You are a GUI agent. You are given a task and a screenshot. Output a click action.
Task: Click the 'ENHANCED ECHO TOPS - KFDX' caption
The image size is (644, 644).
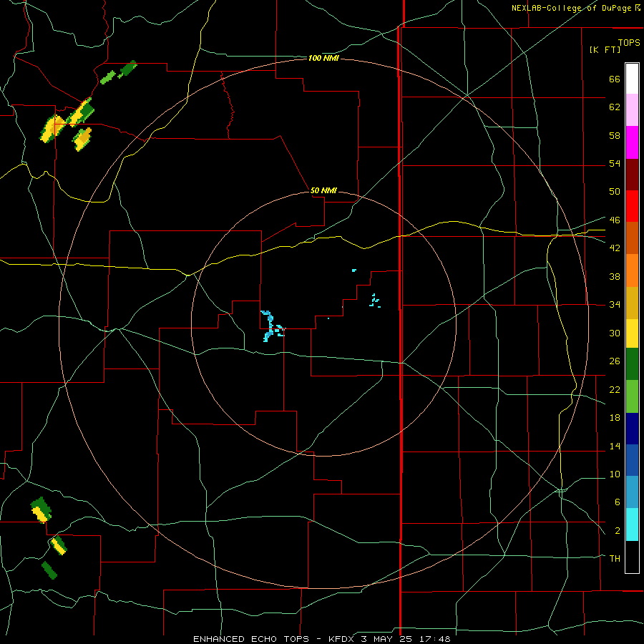pyautogui.click(x=275, y=639)
